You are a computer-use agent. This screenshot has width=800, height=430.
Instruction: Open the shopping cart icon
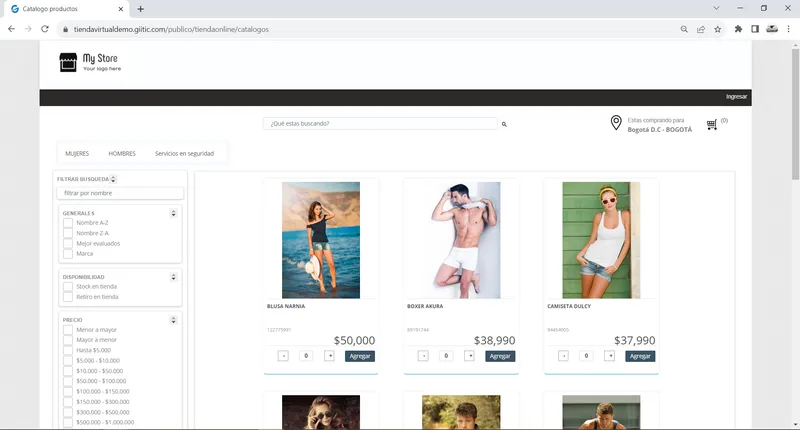(712, 124)
